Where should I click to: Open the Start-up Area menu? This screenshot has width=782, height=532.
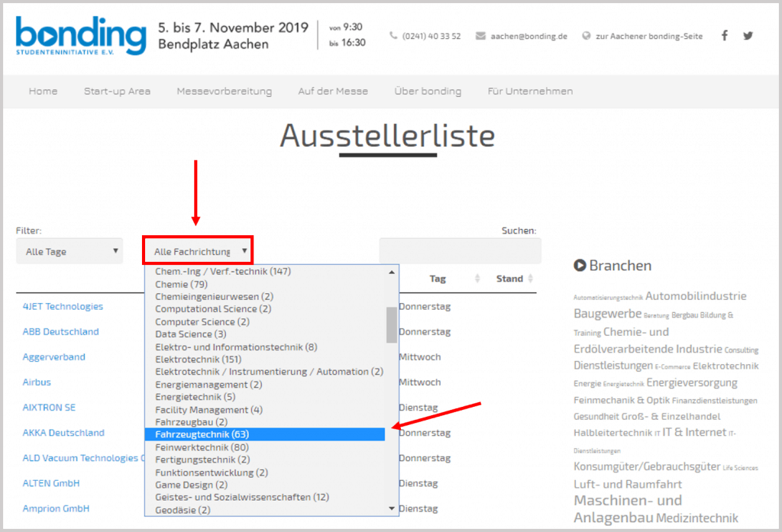pyautogui.click(x=117, y=92)
